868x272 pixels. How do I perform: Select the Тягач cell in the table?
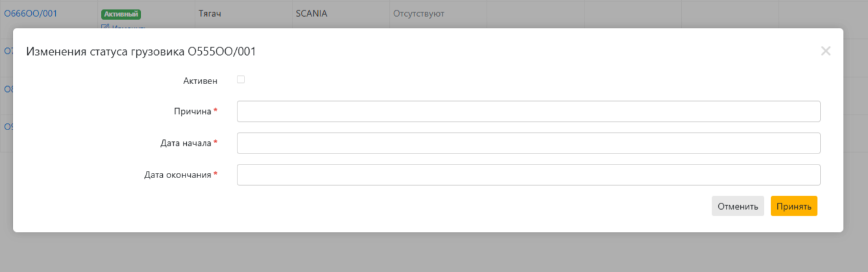209,14
